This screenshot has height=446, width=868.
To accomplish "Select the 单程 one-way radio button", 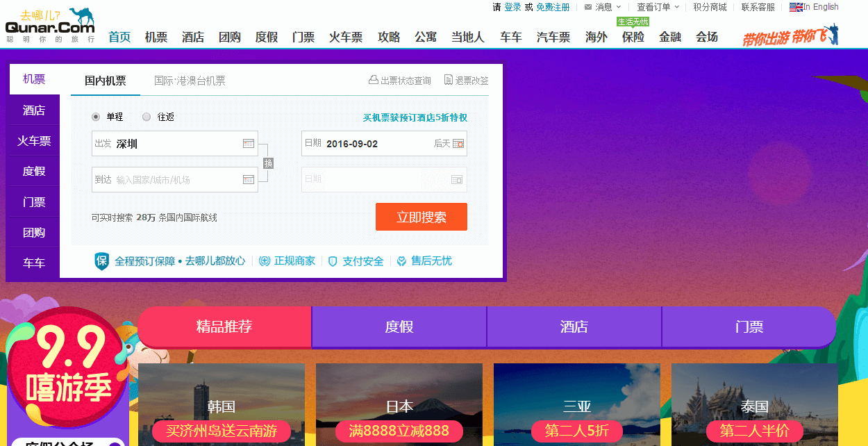I will pos(94,116).
